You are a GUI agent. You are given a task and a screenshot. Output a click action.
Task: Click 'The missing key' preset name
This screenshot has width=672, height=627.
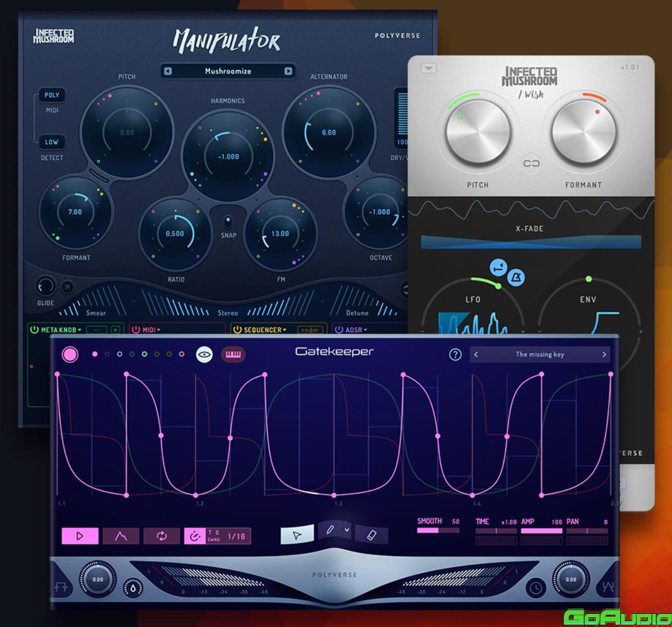(x=540, y=354)
